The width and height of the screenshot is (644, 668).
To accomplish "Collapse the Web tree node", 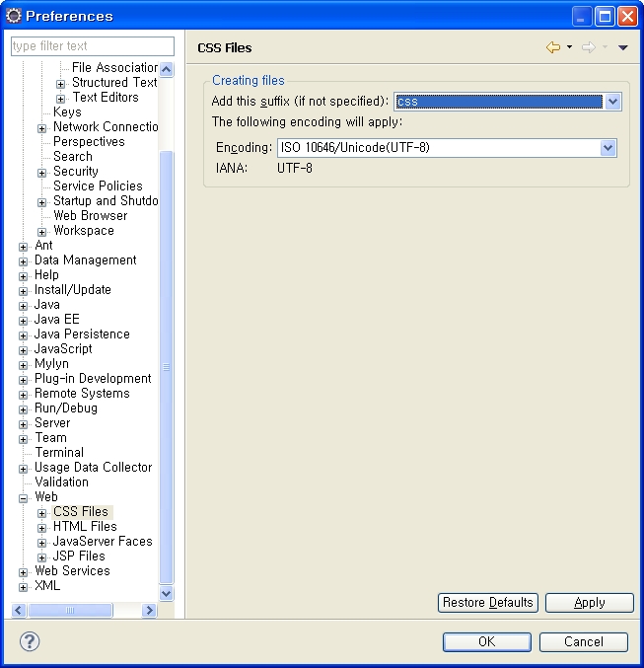I will (24, 498).
